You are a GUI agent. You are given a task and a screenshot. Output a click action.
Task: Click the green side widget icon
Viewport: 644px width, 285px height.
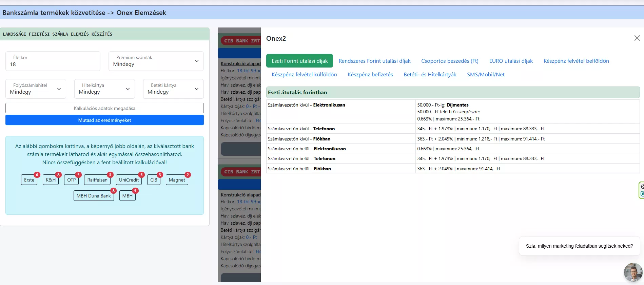coord(642,190)
